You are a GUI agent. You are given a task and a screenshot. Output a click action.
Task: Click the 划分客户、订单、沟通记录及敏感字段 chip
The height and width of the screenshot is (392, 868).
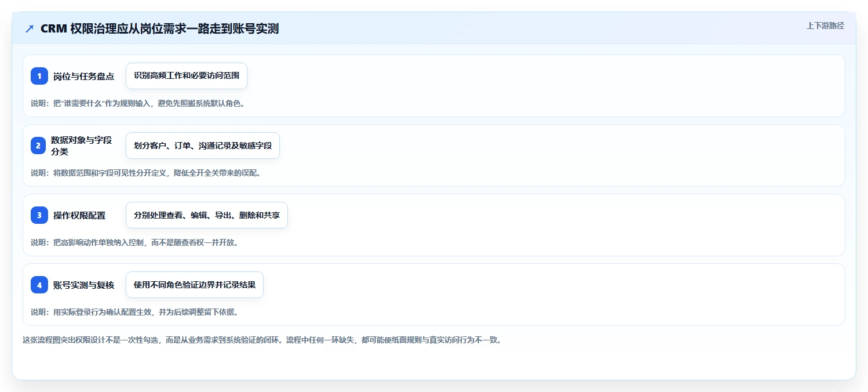pos(203,146)
